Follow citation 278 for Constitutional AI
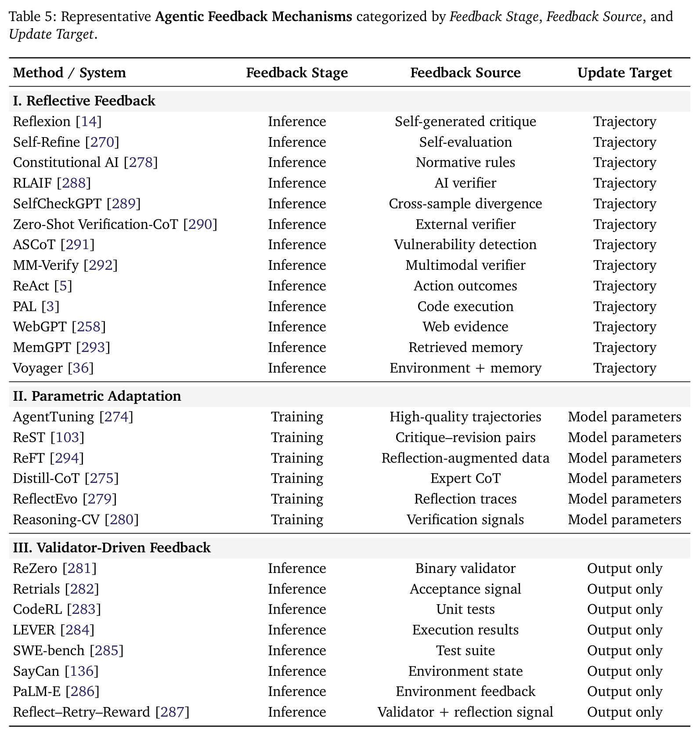This screenshot has width=700, height=736. (x=141, y=163)
